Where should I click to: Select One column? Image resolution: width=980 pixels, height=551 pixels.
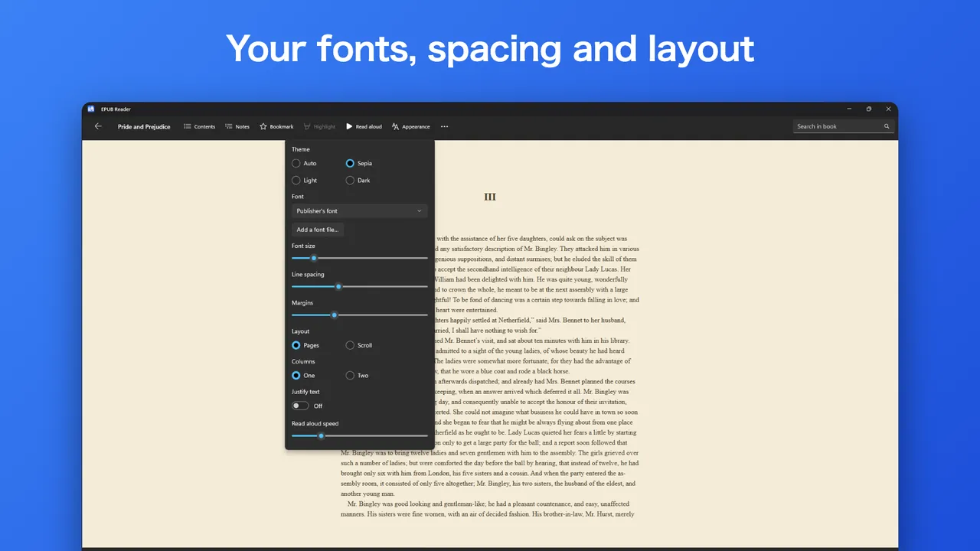tap(303, 376)
